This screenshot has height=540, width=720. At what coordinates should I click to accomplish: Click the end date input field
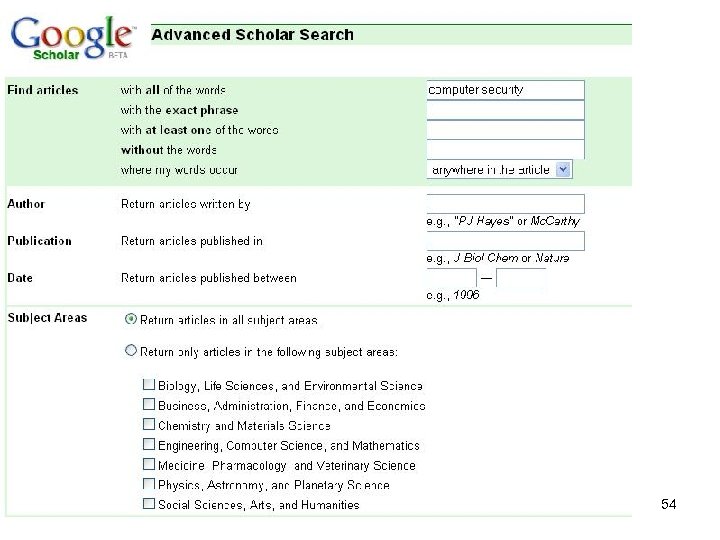pyautogui.click(x=521, y=279)
